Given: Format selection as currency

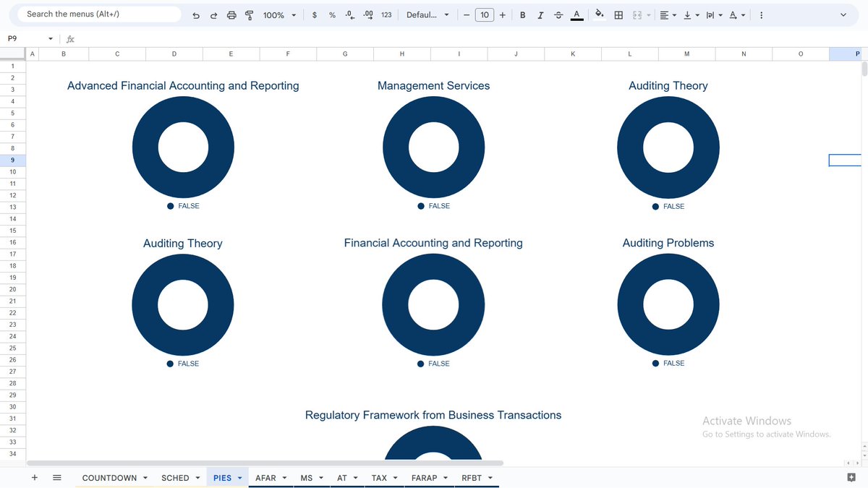Looking at the screenshot, I should coord(313,14).
